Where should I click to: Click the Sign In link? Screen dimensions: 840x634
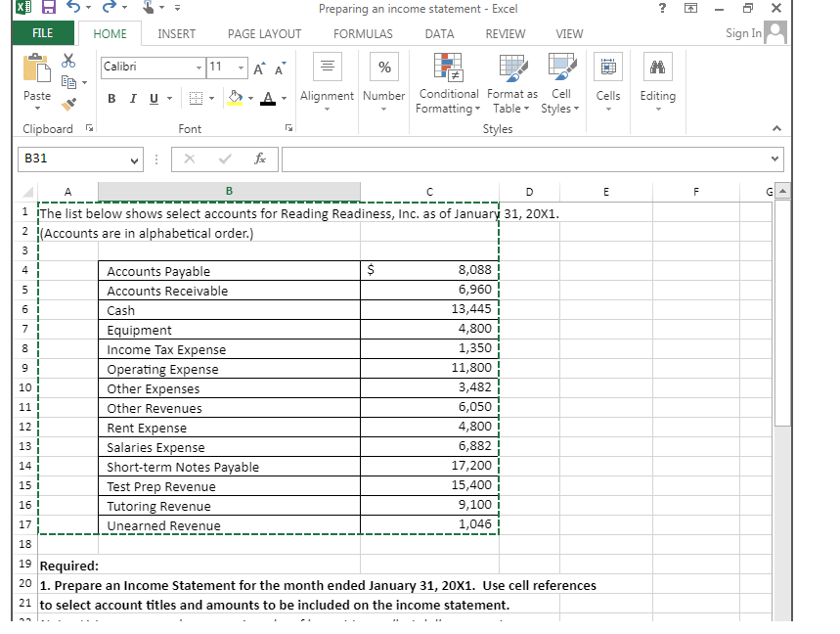[x=743, y=33]
